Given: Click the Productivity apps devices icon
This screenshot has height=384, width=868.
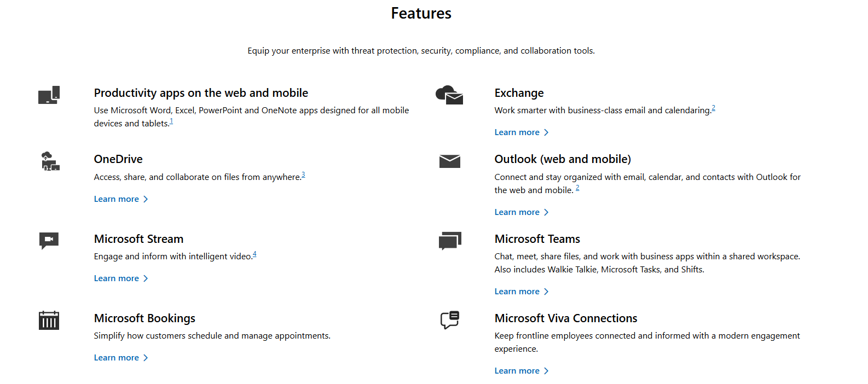Looking at the screenshot, I should (x=49, y=95).
